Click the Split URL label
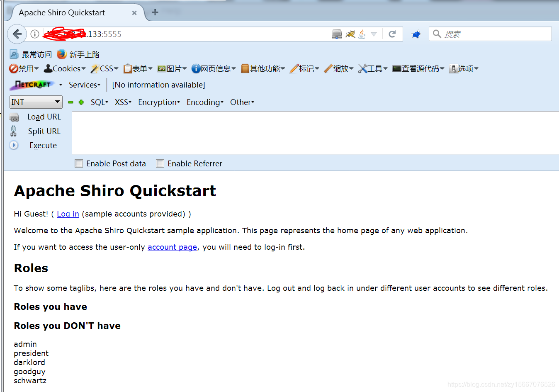Screen dimensions: 559x392 point(44,131)
